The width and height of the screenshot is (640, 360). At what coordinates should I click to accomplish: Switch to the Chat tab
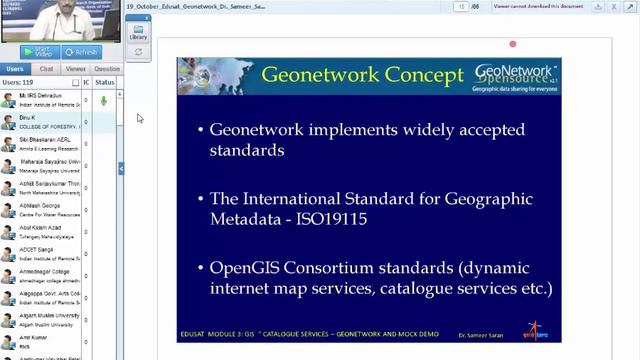(46, 69)
